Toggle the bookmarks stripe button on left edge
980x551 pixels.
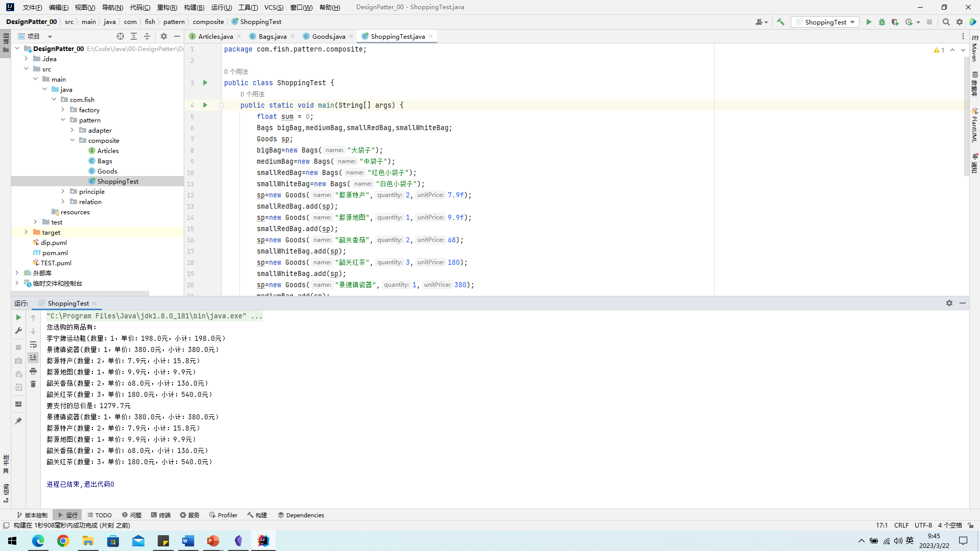tap(6, 464)
